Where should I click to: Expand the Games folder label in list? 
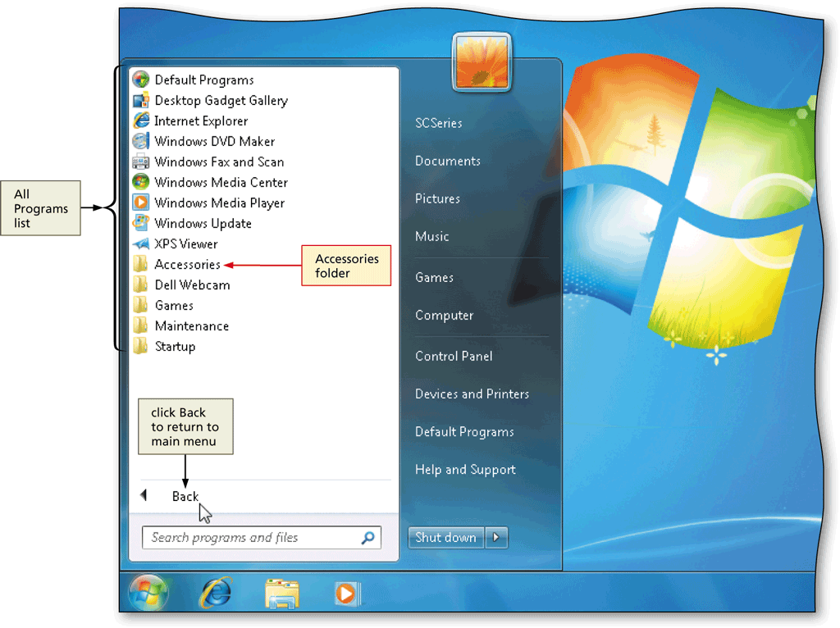click(x=174, y=306)
